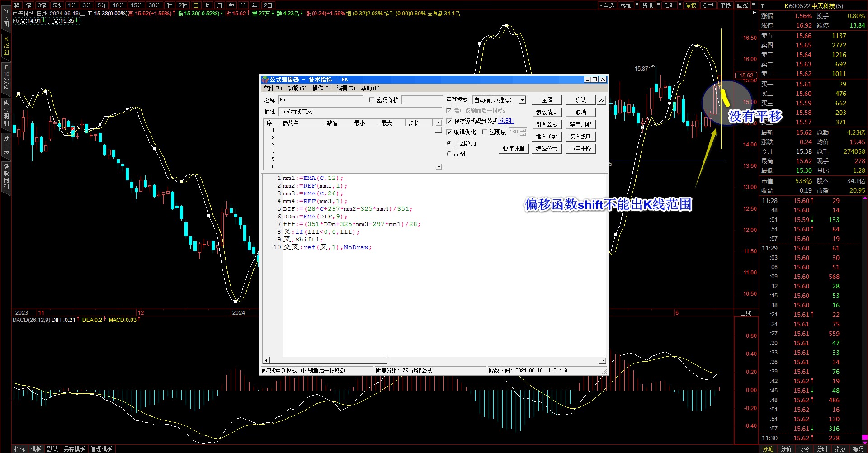
Task: Switch to 周 weekly period
Action: pos(208,5)
